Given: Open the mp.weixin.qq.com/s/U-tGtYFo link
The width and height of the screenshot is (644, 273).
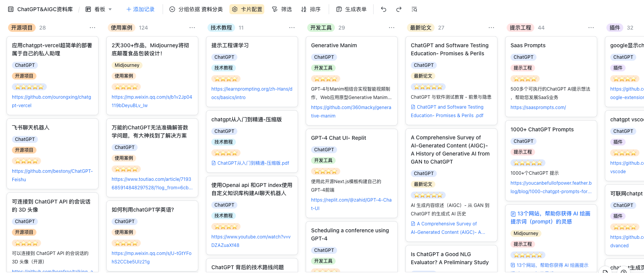Looking at the screenshot, I should [x=152, y=258].
